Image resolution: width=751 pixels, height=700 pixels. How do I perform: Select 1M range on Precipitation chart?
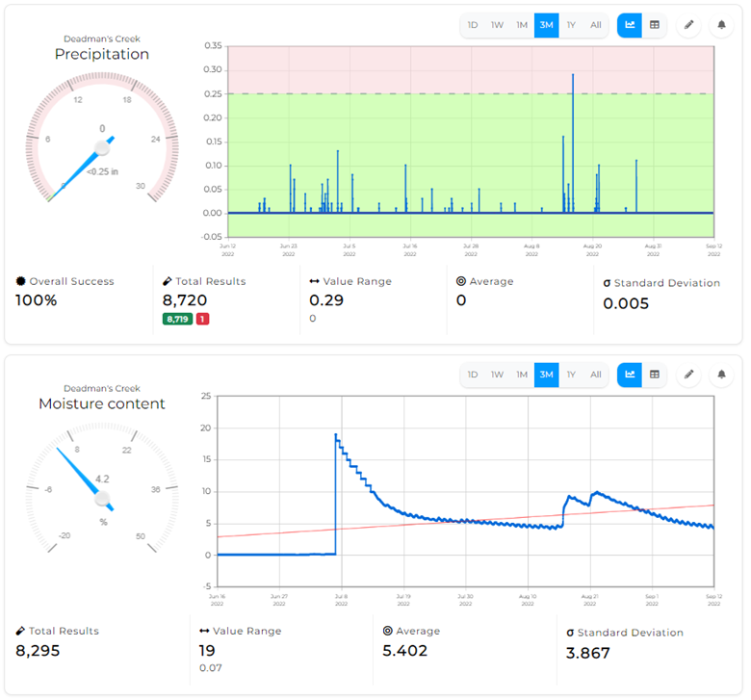click(x=522, y=25)
